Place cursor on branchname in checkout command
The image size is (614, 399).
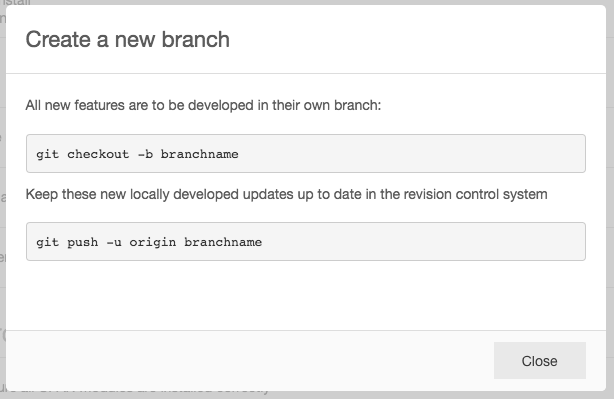[199, 154]
